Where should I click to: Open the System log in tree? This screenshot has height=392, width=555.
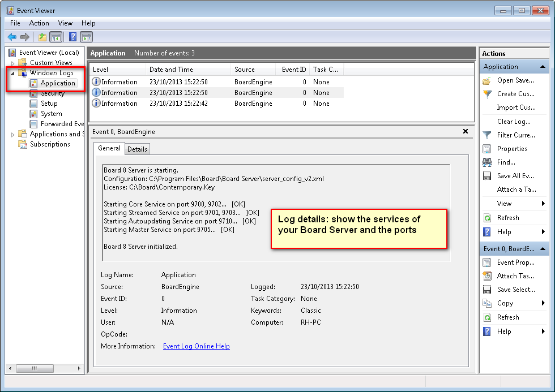pyautogui.click(x=52, y=114)
